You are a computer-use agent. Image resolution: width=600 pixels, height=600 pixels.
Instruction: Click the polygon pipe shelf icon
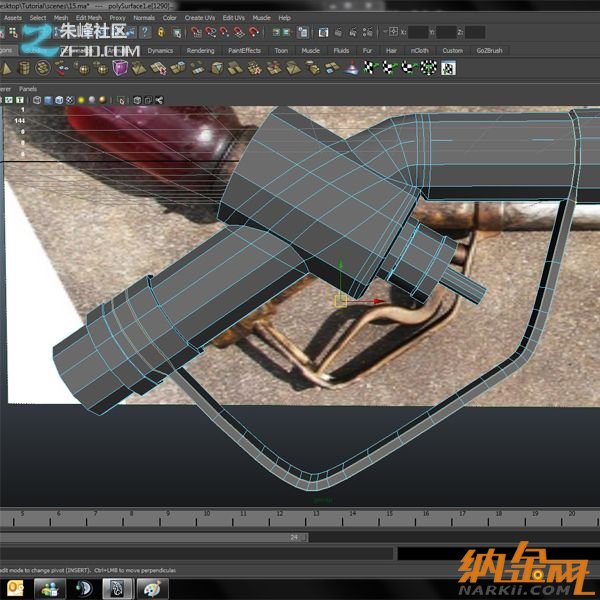tap(24, 68)
